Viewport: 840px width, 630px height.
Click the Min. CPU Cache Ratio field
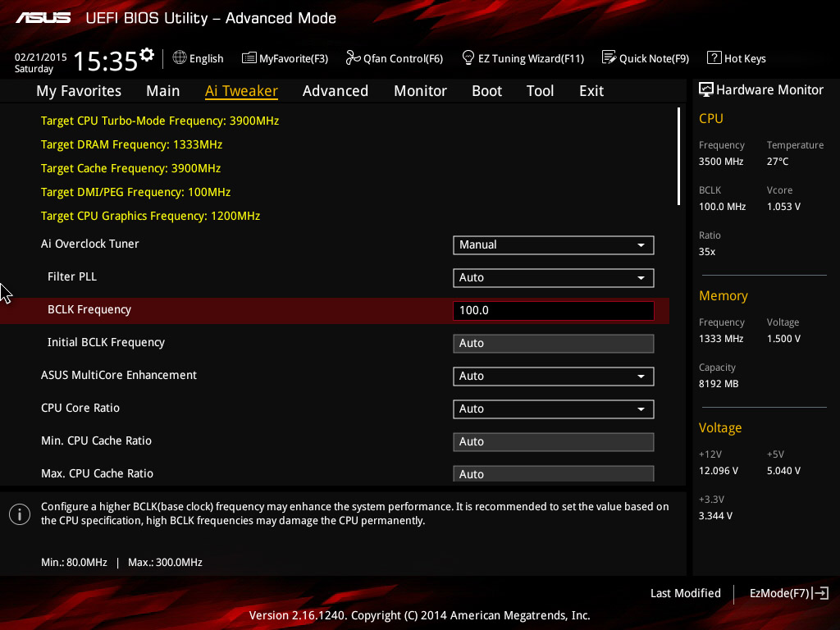(554, 442)
